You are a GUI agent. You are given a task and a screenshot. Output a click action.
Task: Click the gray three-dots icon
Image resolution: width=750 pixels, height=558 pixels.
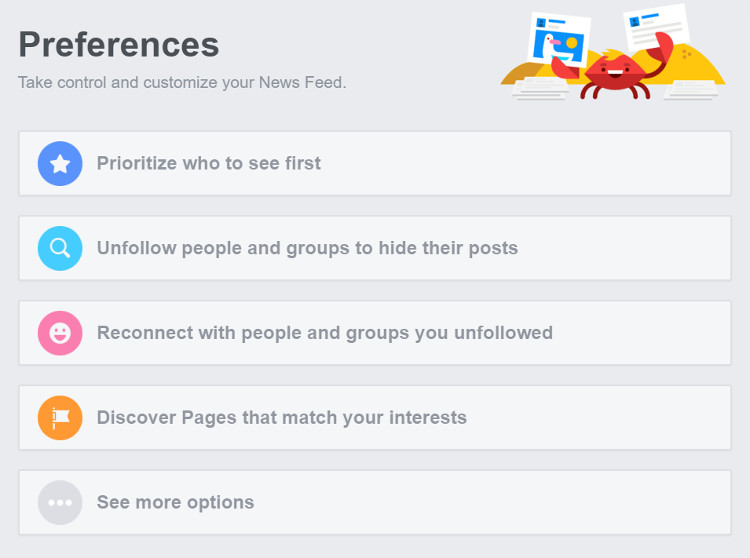60,502
